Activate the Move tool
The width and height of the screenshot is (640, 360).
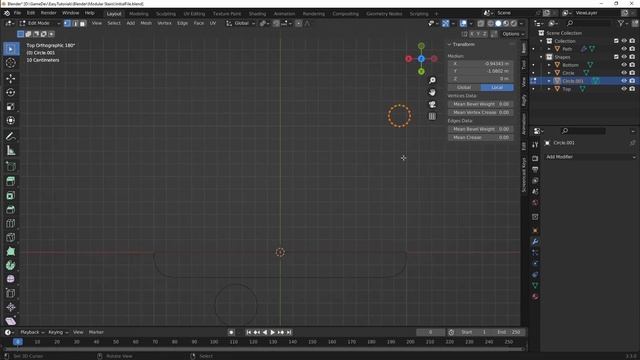[x=11, y=78]
